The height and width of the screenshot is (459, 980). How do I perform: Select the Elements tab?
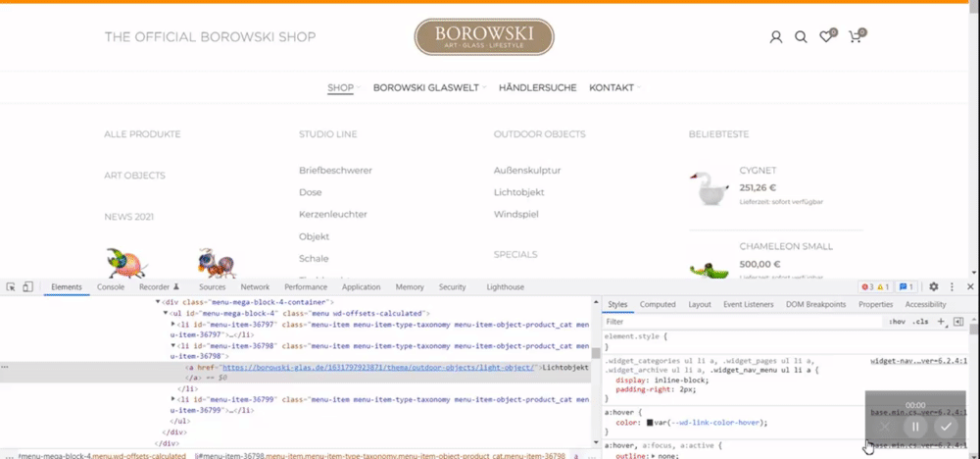coord(67,287)
